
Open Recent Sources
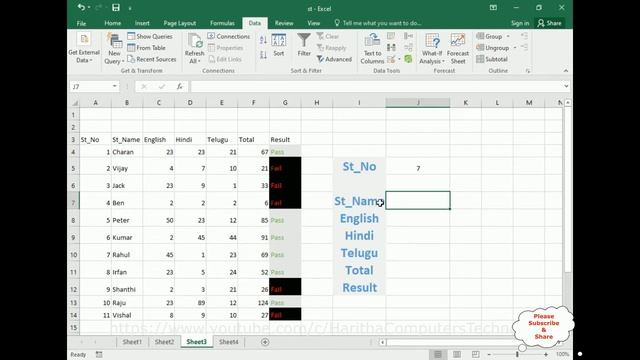click(x=151, y=59)
